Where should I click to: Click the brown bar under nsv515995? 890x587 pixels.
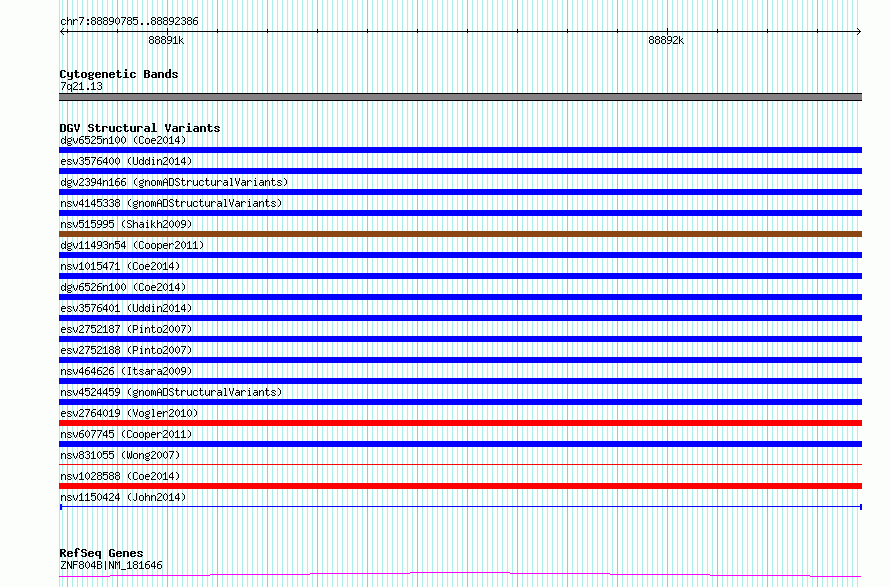pos(460,234)
